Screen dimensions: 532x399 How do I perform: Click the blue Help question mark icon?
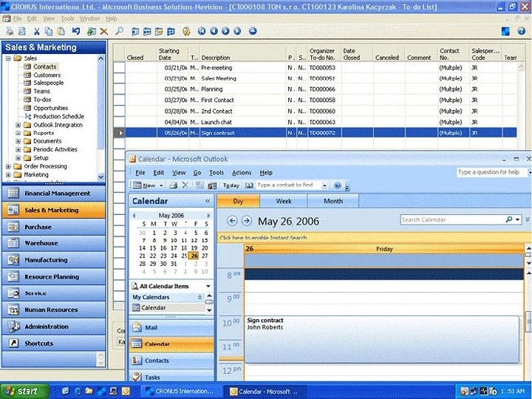522,31
